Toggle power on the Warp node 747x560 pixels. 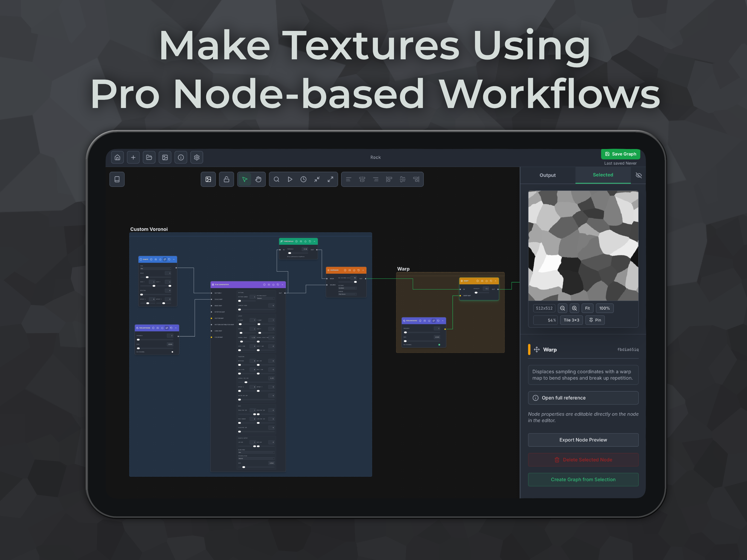486,281
